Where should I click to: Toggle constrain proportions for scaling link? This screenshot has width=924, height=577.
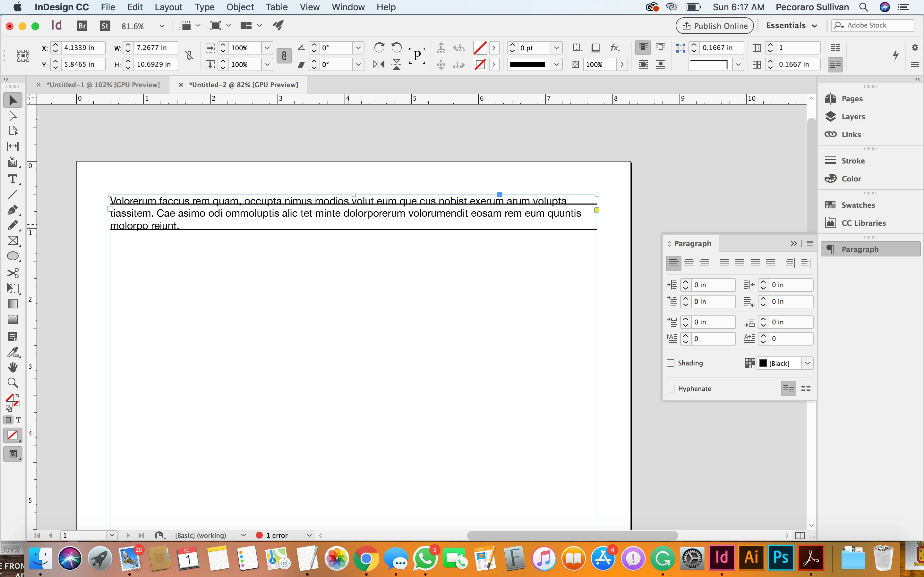click(x=284, y=56)
